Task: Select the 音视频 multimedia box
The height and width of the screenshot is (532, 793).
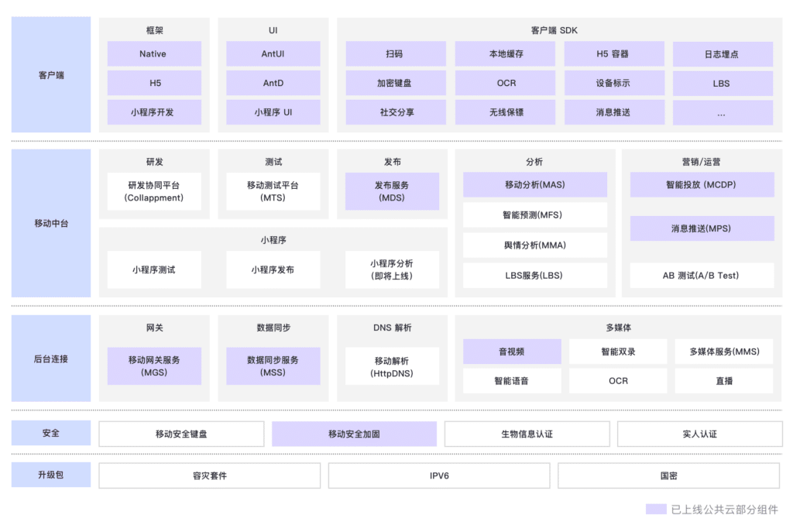Action: pyautogui.click(x=513, y=352)
